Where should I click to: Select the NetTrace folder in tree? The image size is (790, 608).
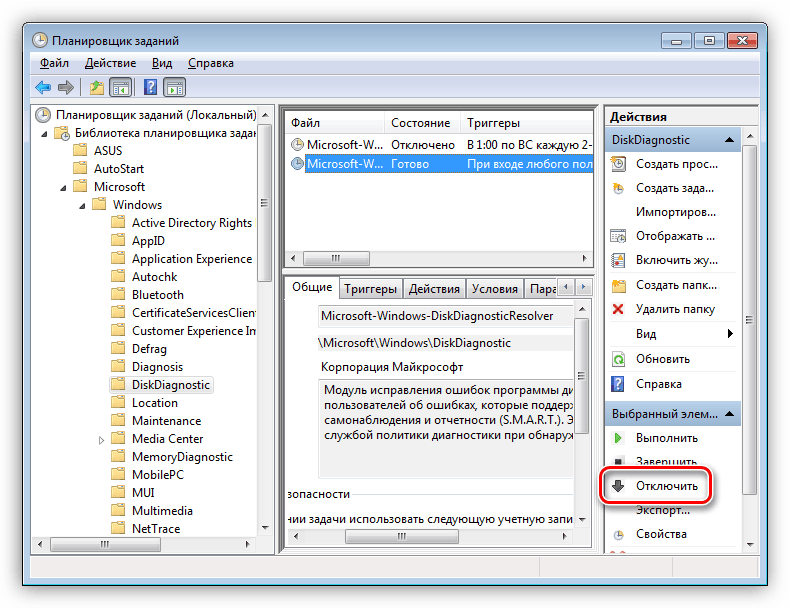[146, 529]
